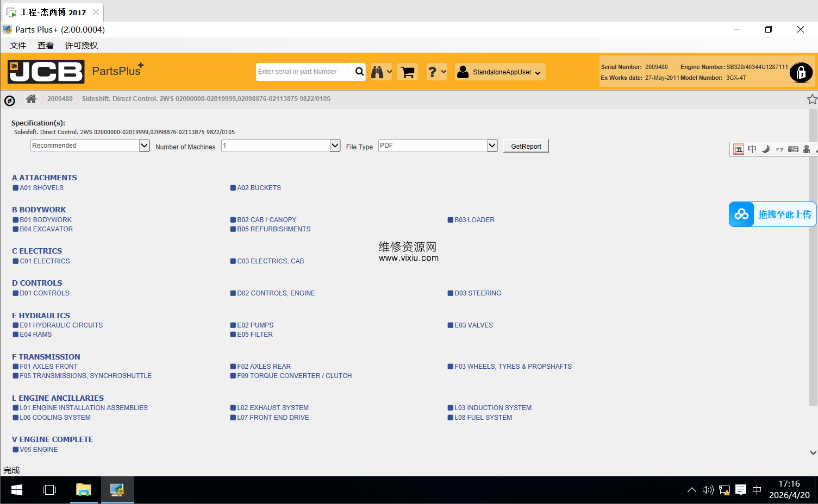Open the shopping cart icon

click(x=407, y=72)
